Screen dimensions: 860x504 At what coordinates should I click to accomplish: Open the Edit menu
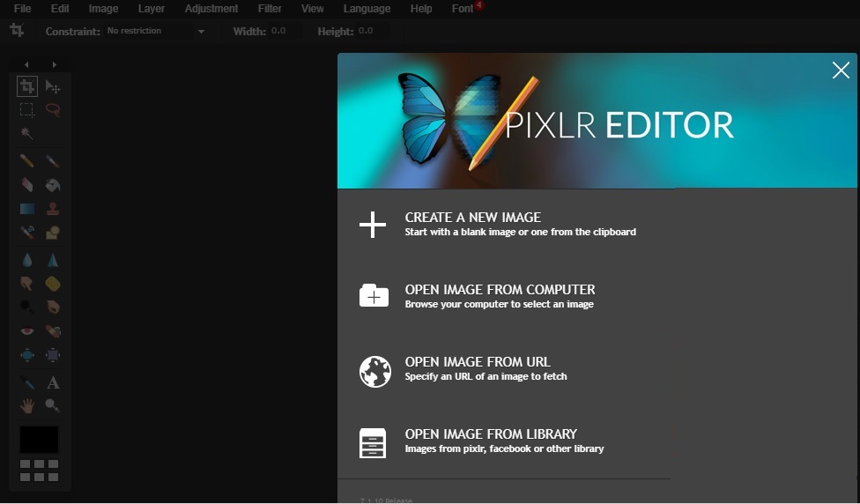60,8
